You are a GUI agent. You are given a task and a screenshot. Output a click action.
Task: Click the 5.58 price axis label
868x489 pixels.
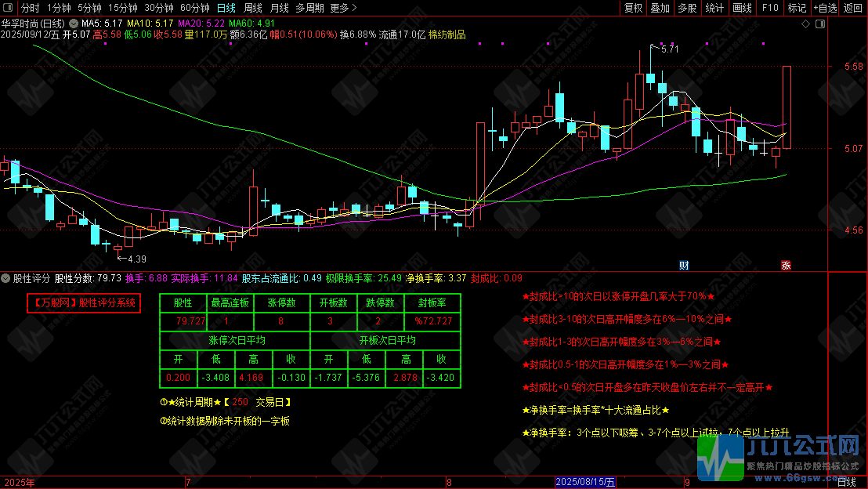854,66
